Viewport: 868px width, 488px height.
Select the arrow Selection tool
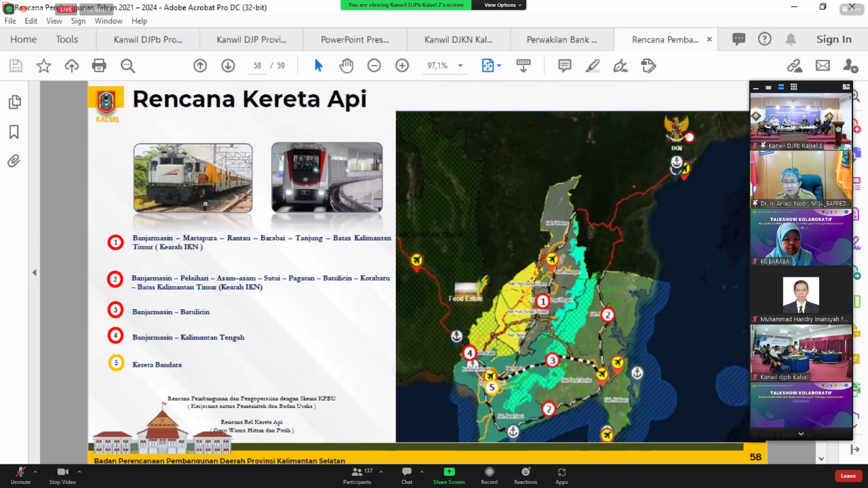(x=319, y=66)
